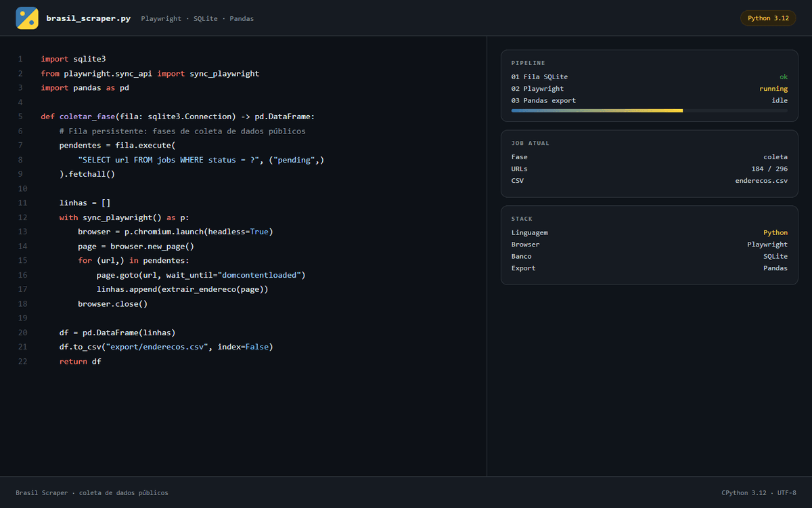This screenshot has width=812, height=508.
Task: Click the Python logo icon in header
Action: point(27,18)
